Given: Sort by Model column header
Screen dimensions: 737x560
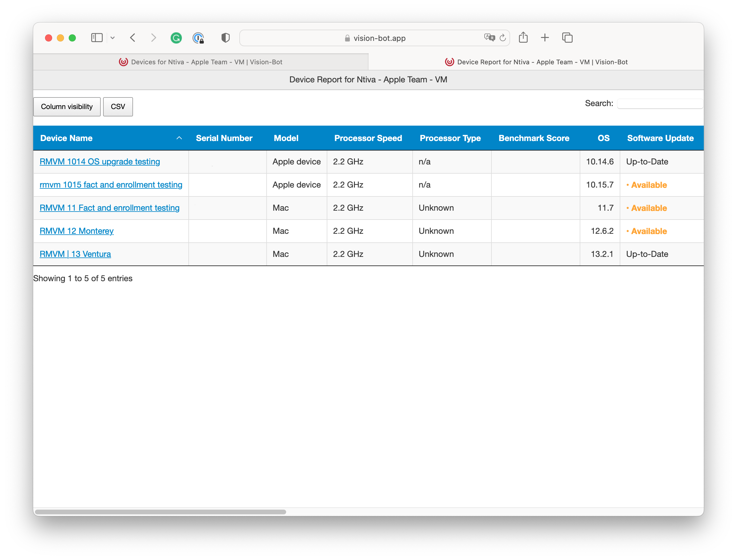Looking at the screenshot, I should click(x=297, y=138).
